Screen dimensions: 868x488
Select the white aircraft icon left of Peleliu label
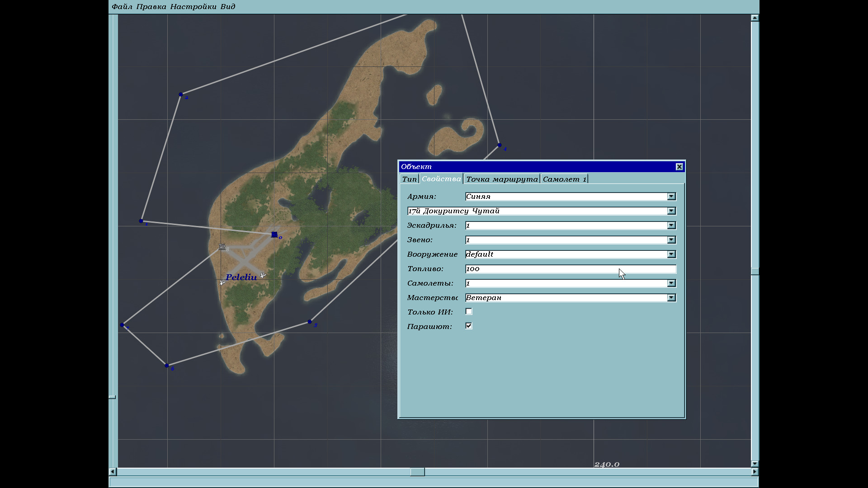click(222, 283)
